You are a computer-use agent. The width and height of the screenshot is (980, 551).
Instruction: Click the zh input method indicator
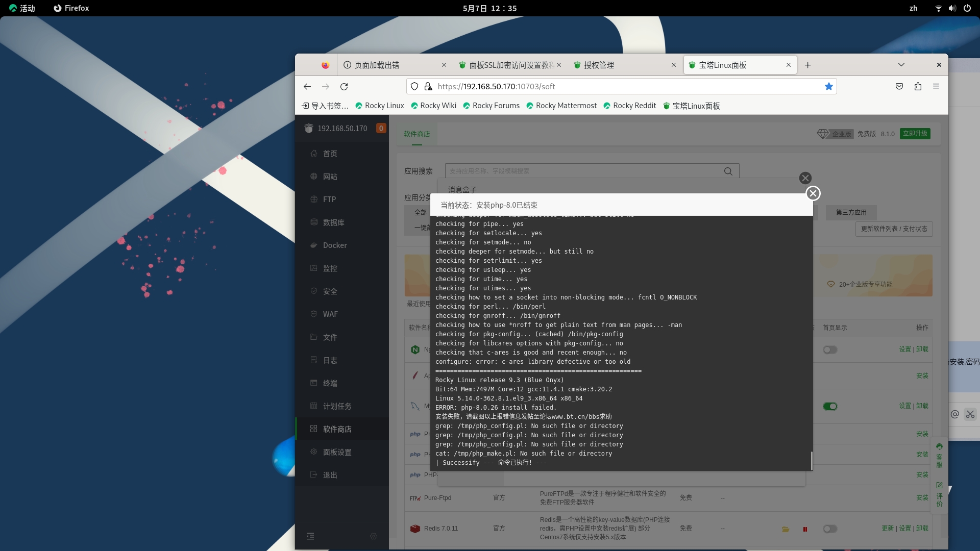pyautogui.click(x=914, y=8)
